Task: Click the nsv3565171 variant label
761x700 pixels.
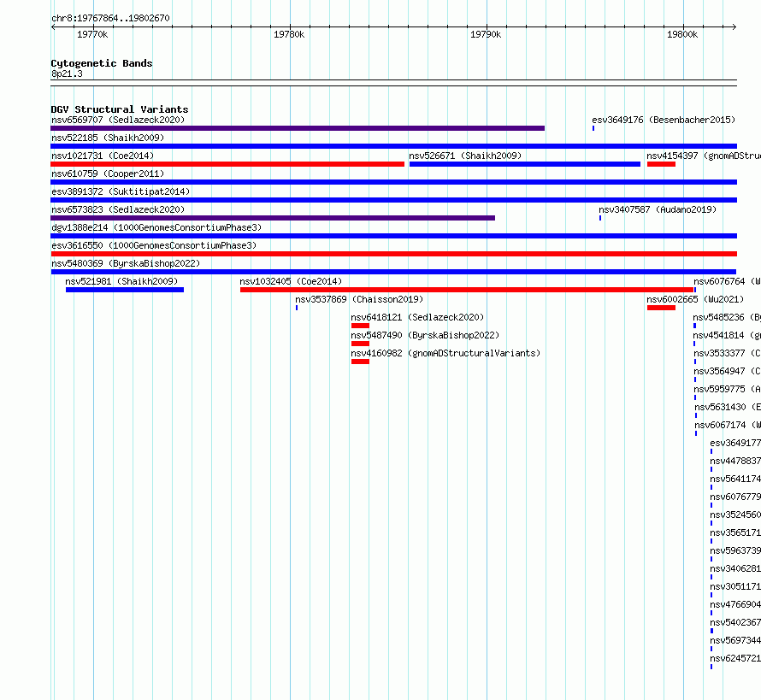Action: [735, 532]
